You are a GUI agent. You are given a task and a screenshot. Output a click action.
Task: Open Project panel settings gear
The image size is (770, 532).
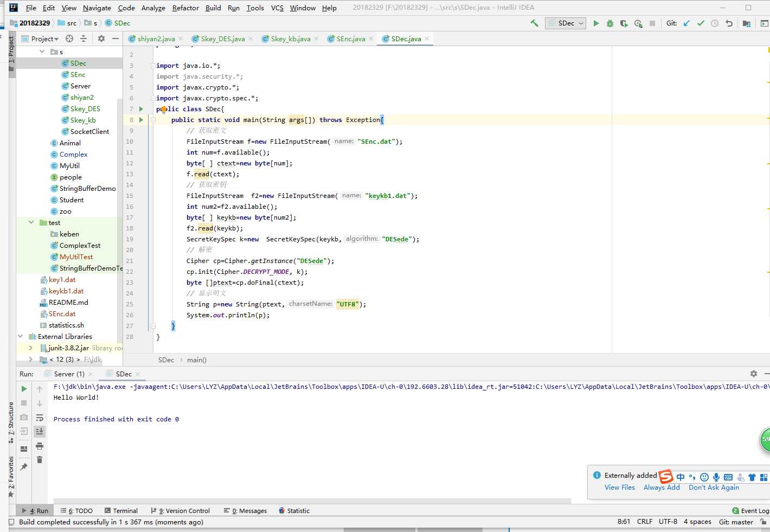coord(101,39)
